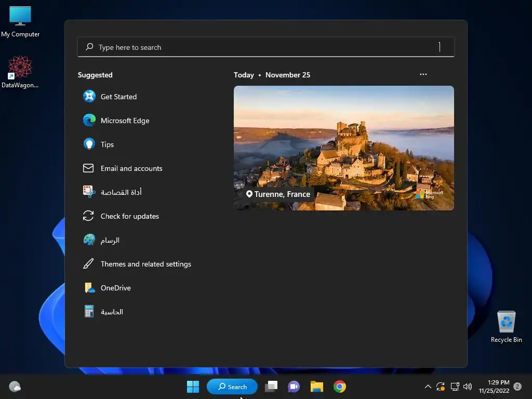532x399 pixels.
Task: Click the "OneDrive" text label
Action: tap(116, 288)
